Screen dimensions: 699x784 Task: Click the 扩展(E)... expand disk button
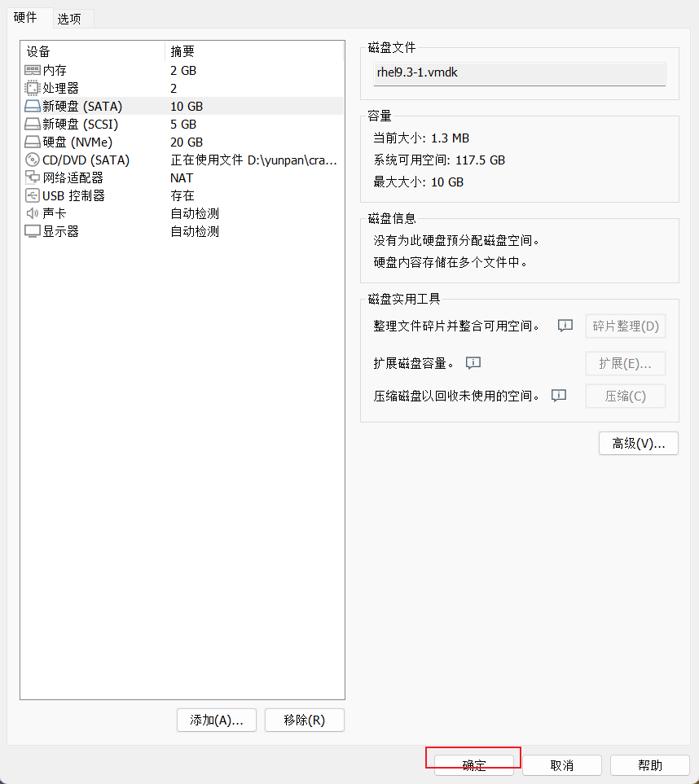pos(626,363)
